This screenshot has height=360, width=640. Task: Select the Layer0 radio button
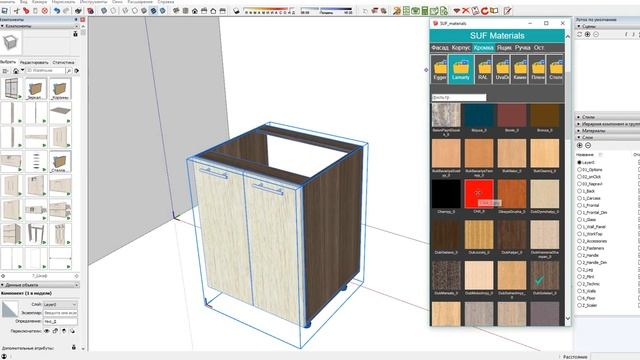pyautogui.click(x=579, y=162)
